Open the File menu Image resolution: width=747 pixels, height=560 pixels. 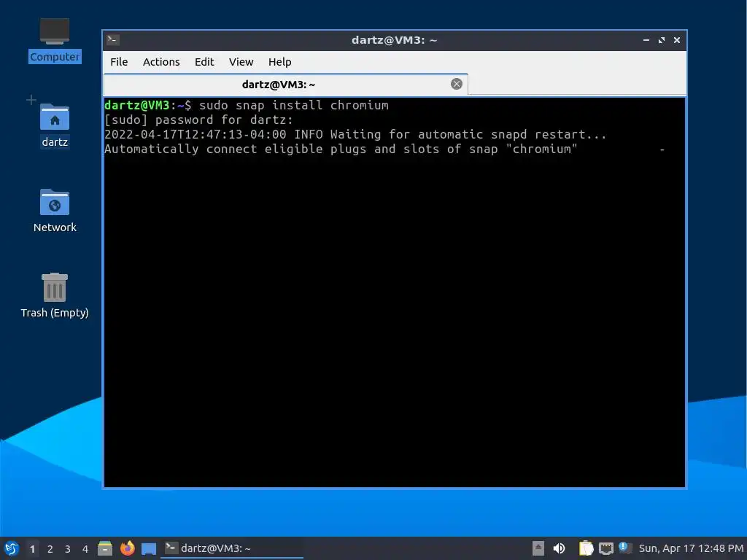click(119, 62)
